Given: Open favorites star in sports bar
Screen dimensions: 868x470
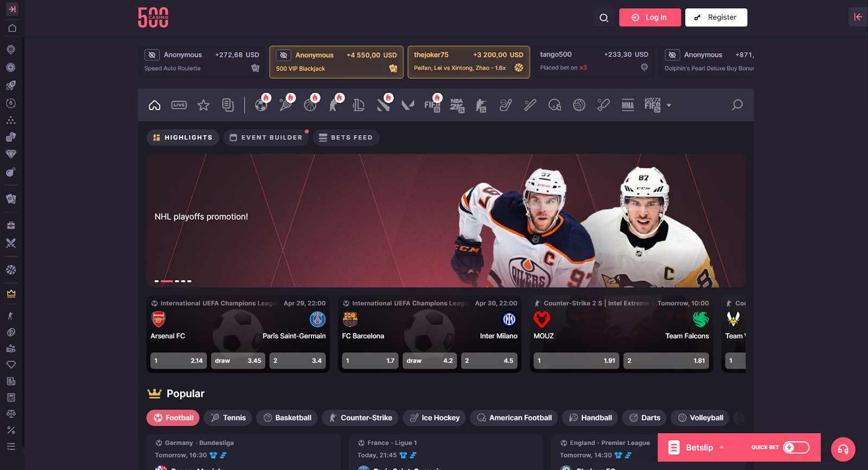Looking at the screenshot, I should 203,105.
